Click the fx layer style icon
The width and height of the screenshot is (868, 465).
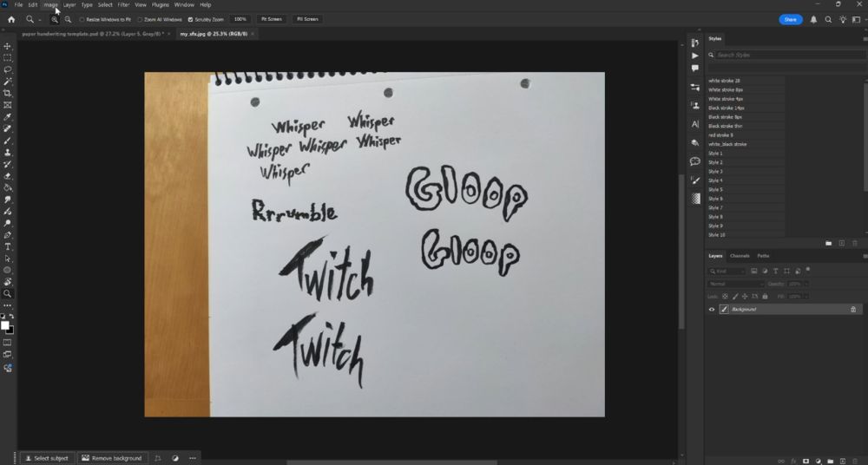tap(793, 461)
